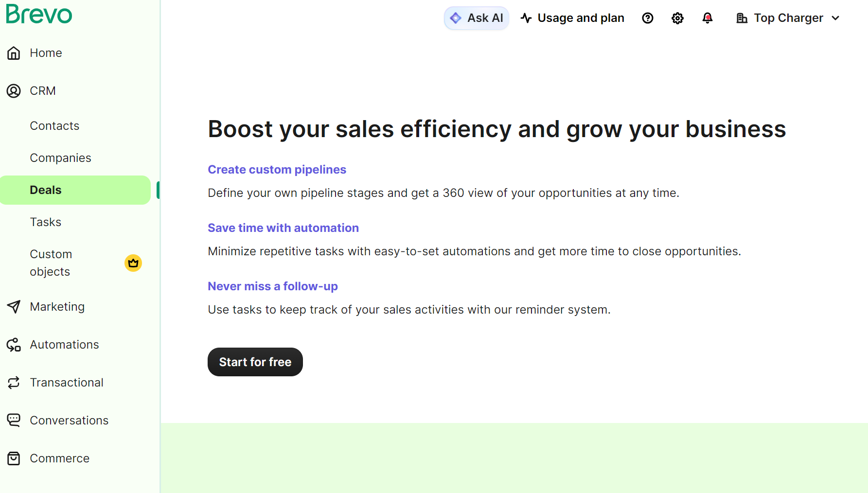This screenshot has height=493, width=868.
Task: Open Usage and plan
Action: [x=572, y=18]
